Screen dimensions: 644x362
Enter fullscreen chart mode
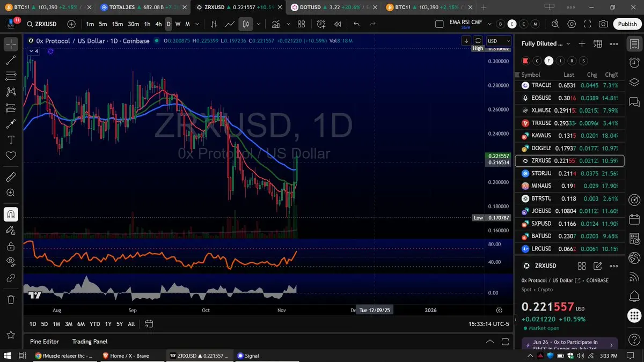point(587,24)
